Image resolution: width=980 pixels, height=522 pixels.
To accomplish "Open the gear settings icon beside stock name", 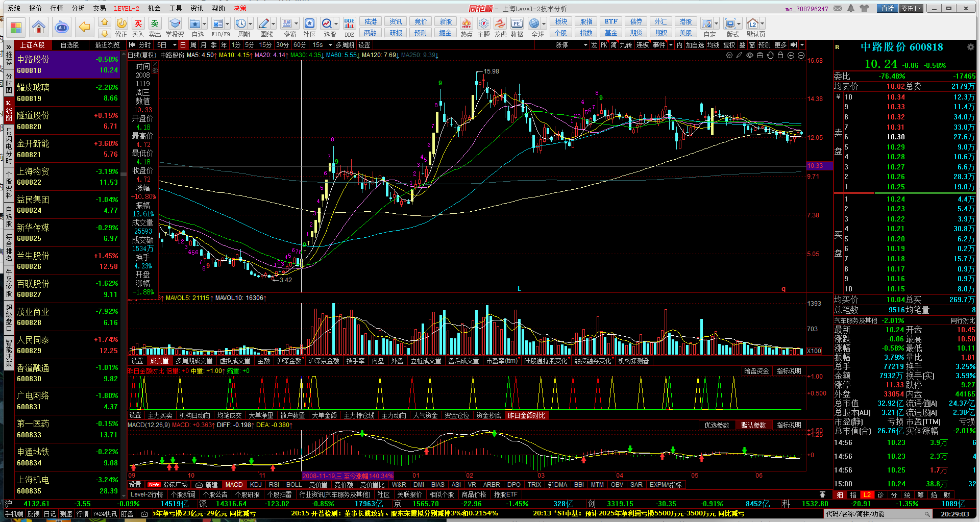I will tap(970, 47).
